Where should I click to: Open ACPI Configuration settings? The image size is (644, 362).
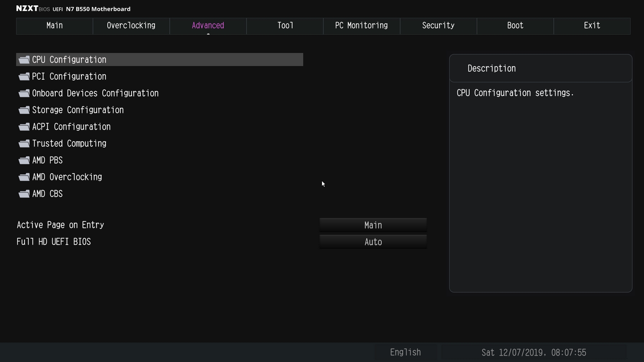(x=71, y=127)
